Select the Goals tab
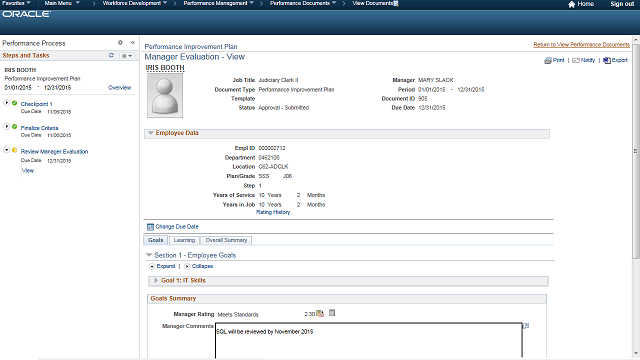The image size is (640, 360). click(x=156, y=240)
